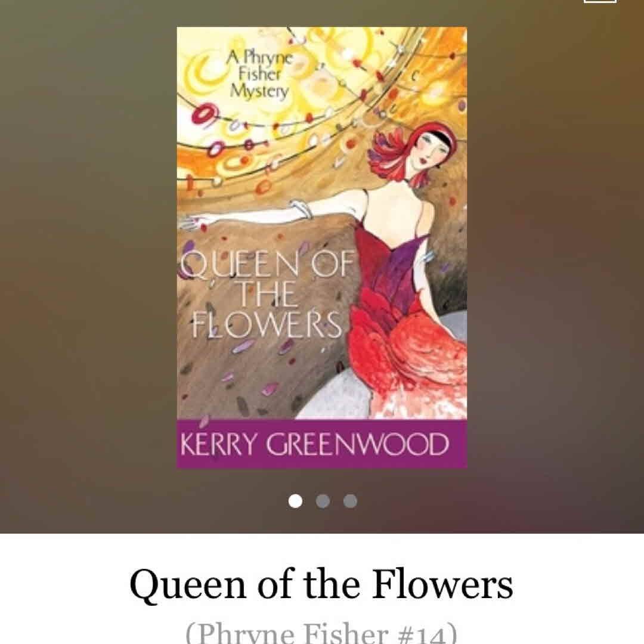
Task: Tap blurred brown background right of cover
Action: [x=555, y=267]
